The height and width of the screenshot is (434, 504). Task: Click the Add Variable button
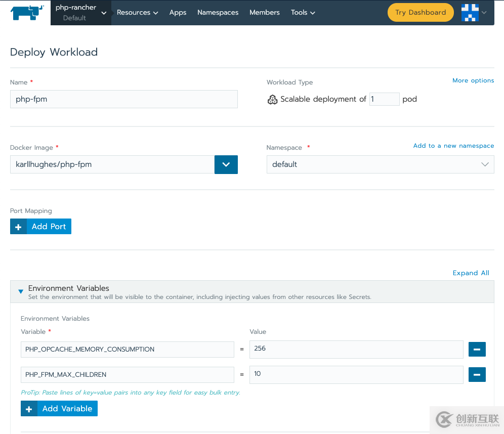[59, 409]
